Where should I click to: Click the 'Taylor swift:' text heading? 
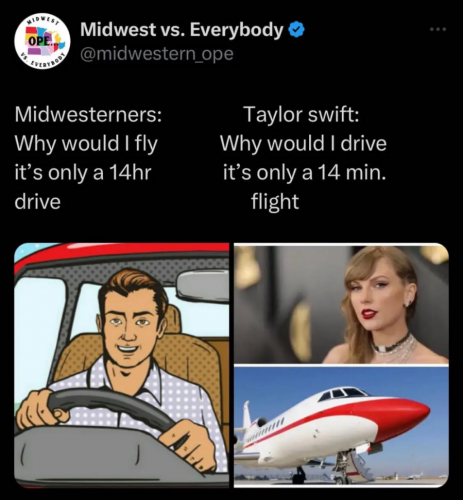302,114
